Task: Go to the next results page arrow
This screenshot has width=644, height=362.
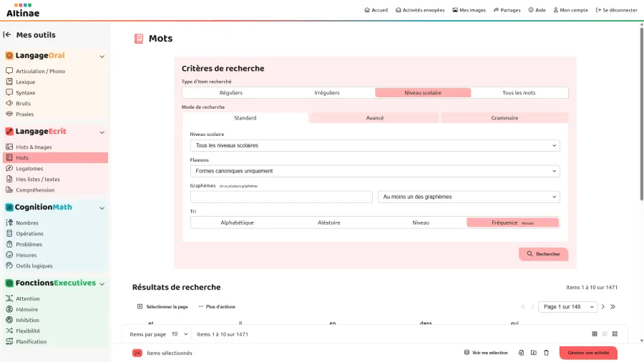Action: pyautogui.click(x=603, y=307)
